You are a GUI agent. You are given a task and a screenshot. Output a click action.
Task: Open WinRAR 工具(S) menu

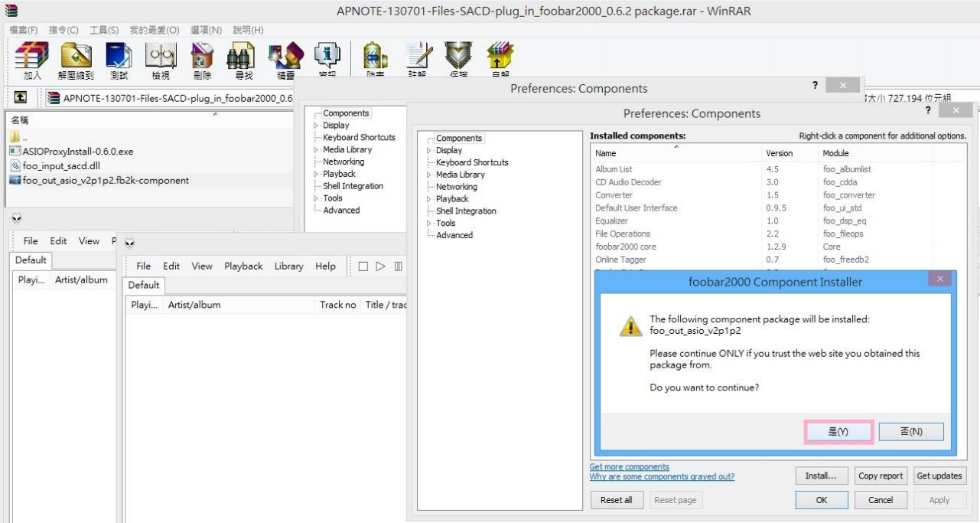(104, 30)
